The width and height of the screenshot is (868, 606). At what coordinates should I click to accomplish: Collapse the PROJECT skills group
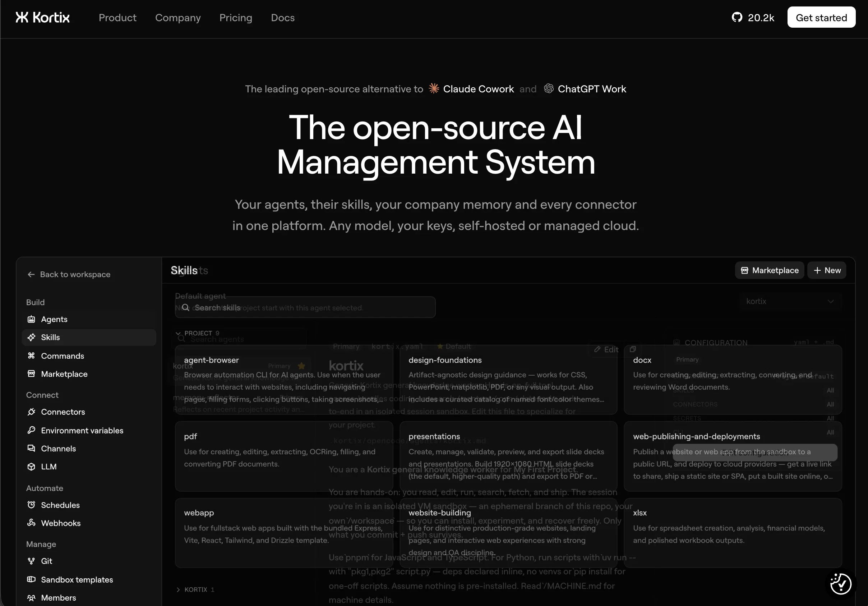(x=197, y=333)
